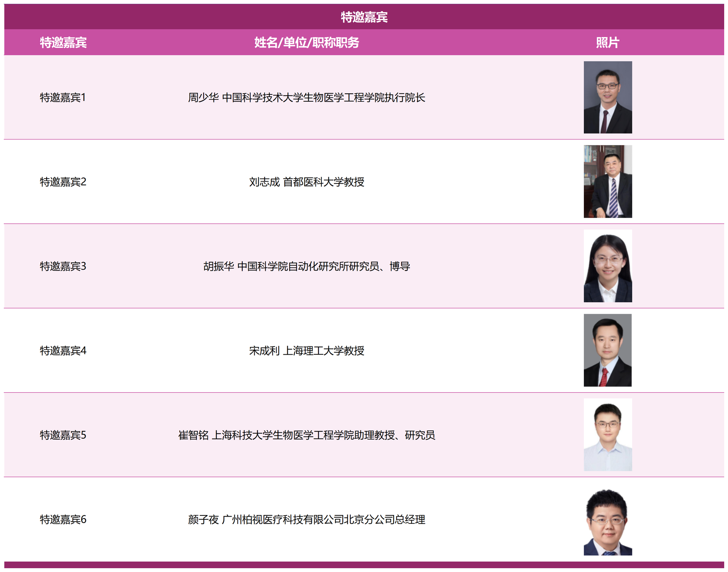Open the photo in the 特邀嘉宾3 row
The width and height of the screenshot is (728, 572).
(608, 266)
